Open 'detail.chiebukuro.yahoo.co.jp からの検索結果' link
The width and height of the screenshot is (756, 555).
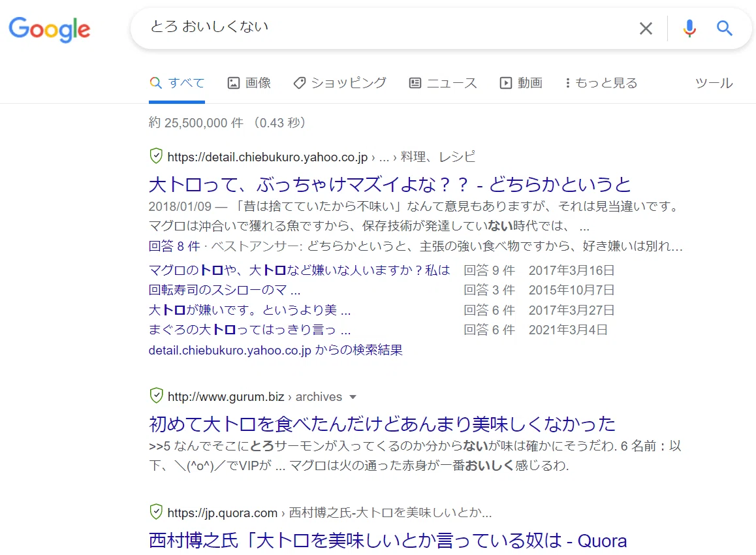[x=276, y=350]
